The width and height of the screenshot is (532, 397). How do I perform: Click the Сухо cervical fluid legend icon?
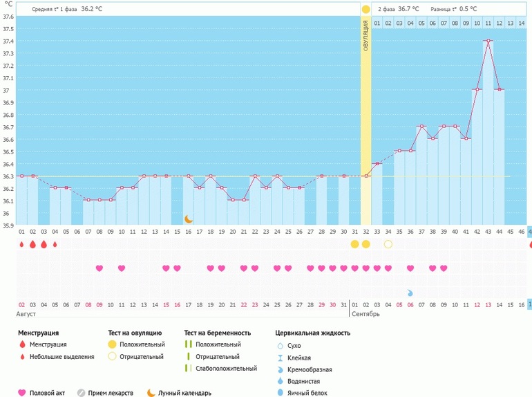coord(280,345)
